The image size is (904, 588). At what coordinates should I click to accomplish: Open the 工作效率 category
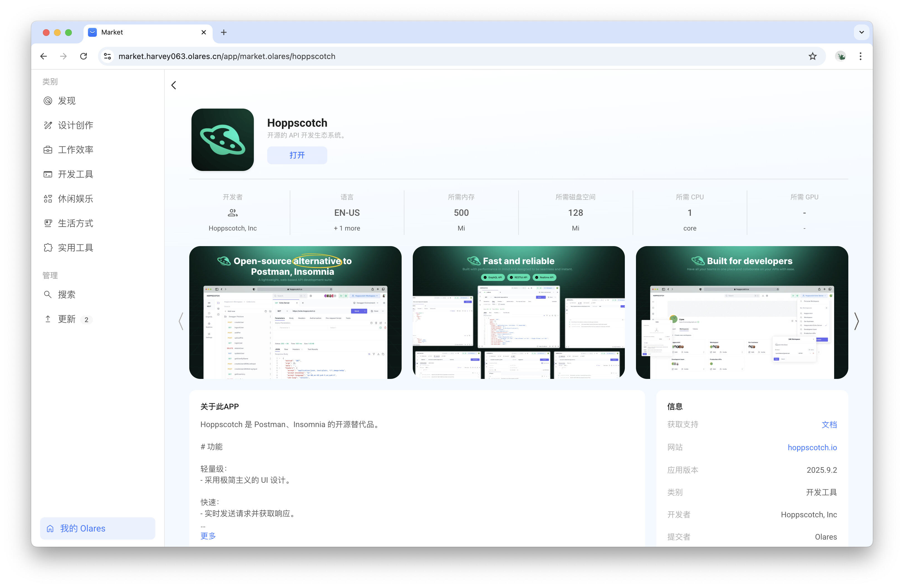[75, 150]
